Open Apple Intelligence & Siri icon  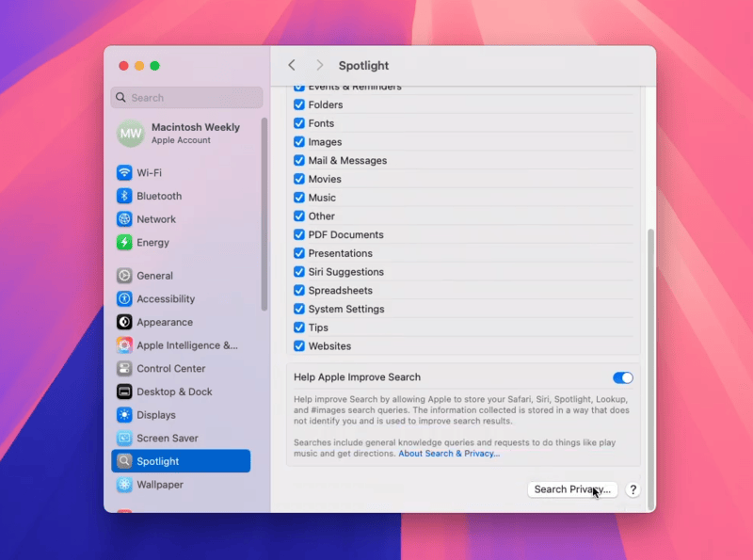click(124, 345)
